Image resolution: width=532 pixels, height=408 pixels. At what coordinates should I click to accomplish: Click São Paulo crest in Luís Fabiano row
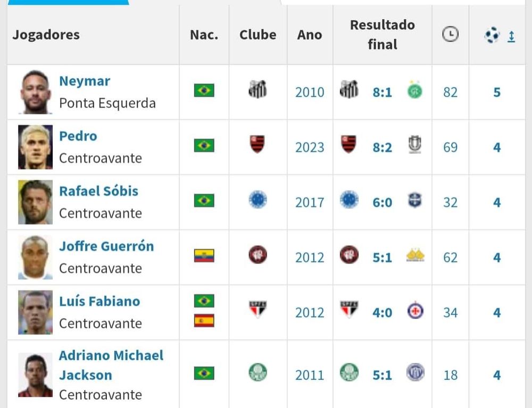[258, 309]
